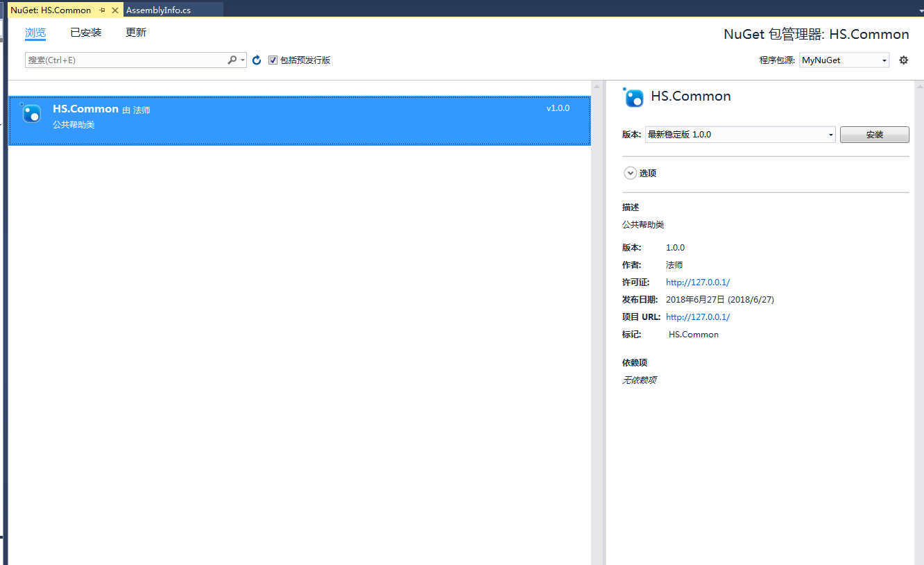
Task: Open the AssemblyInfo.cs document tab
Action: (158, 10)
